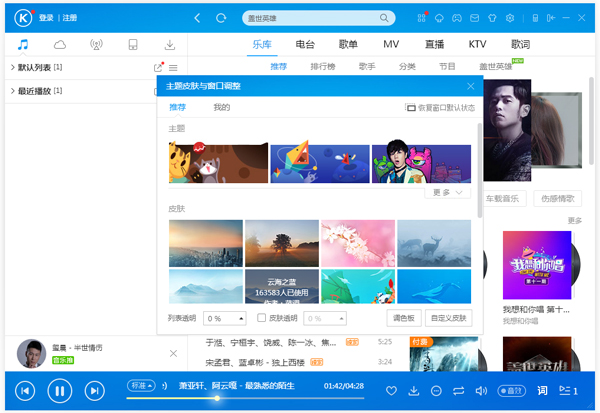Select the pink cherry blossom skin thumbnail
The width and height of the screenshot is (600, 413).
pyautogui.click(x=358, y=243)
